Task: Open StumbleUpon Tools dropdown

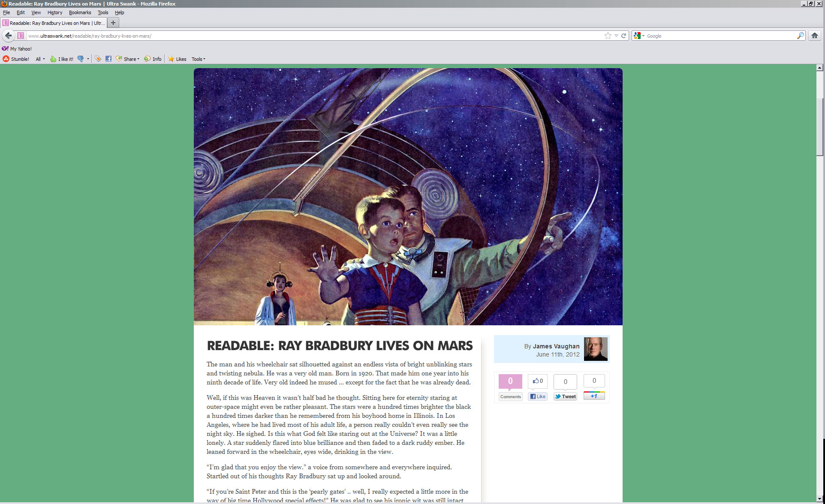Action: click(198, 59)
